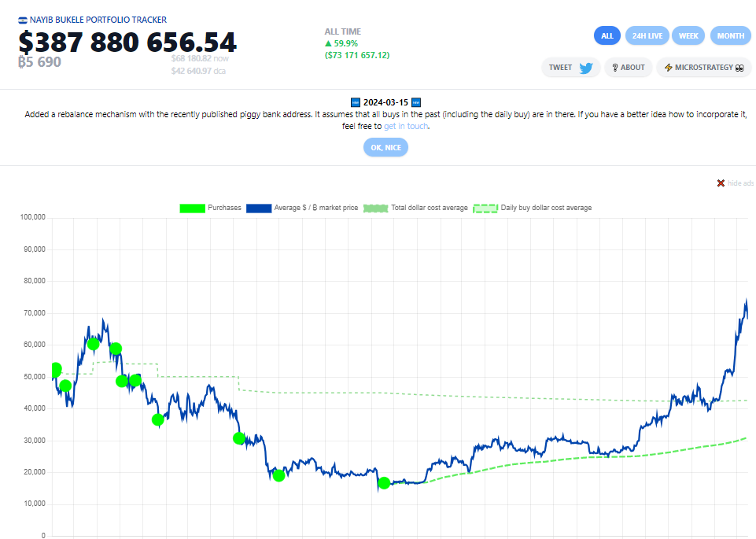Image resolution: width=756 pixels, height=539 pixels.
Task: Click the question mark About icon
Action: (x=614, y=68)
